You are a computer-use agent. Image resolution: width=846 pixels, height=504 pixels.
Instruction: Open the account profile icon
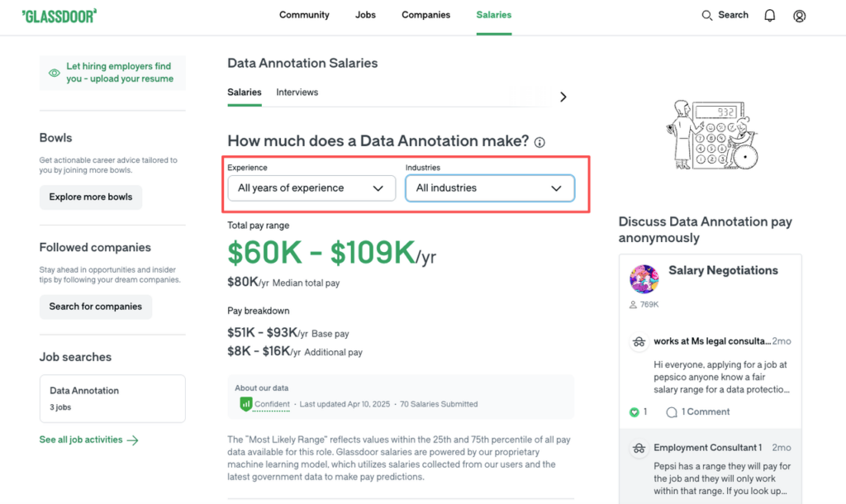799,16
